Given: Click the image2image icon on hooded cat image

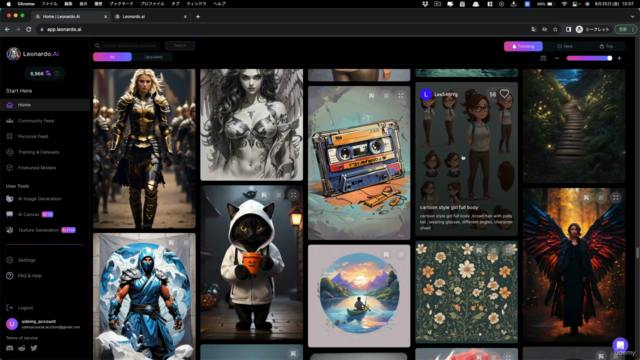Looking at the screenshot, I should (264, 195).
